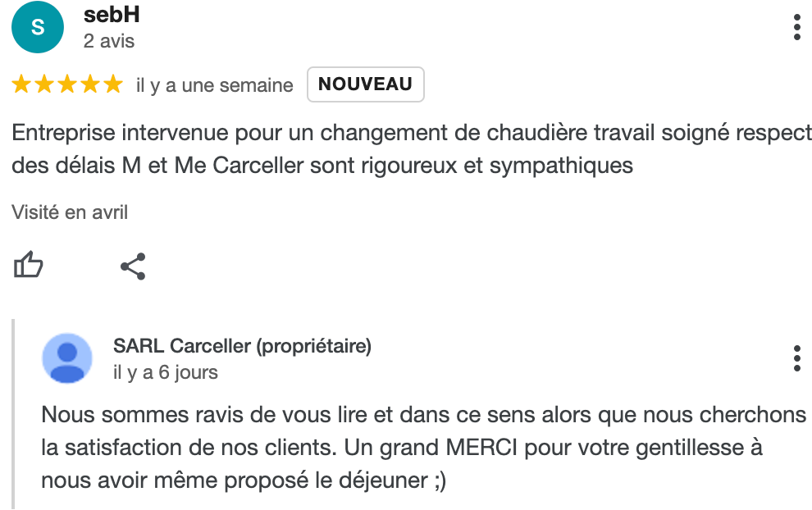
Task: Click the owner reply text mentioning MERCI
Action: coord(423,448)
